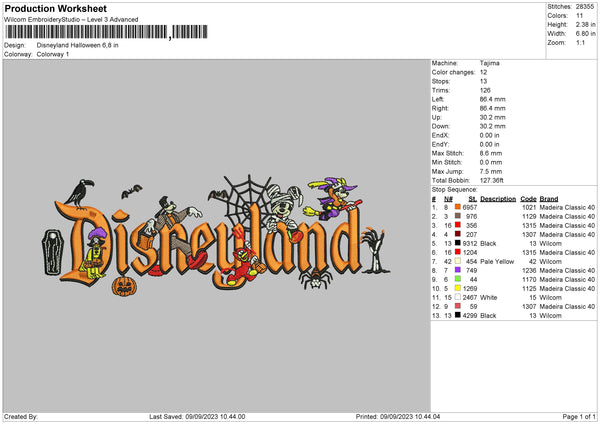This screenshot has width=600, height=424.
Task: Click thread code '1170'
Action: click(529, 280)
